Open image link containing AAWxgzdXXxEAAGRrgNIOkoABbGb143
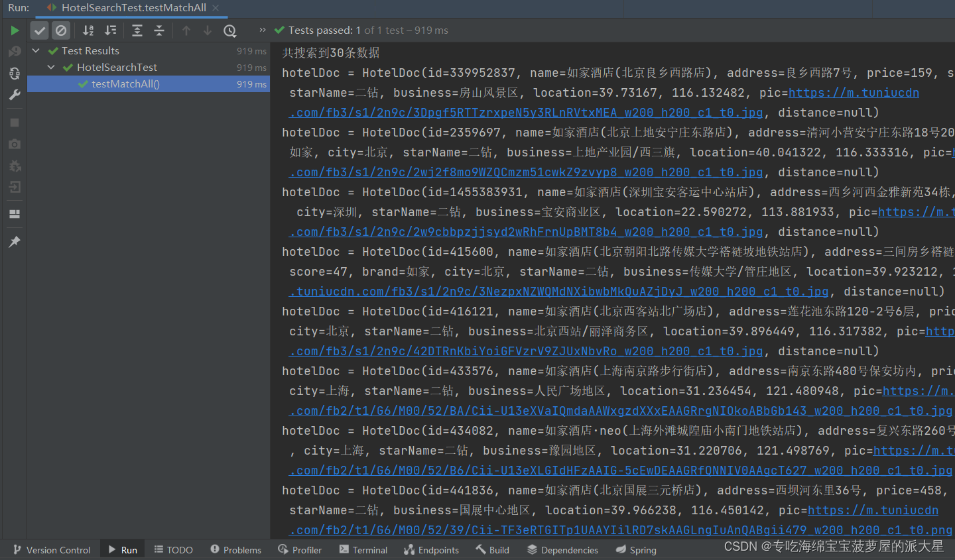The image size is (955, 560). pos(621,411)
